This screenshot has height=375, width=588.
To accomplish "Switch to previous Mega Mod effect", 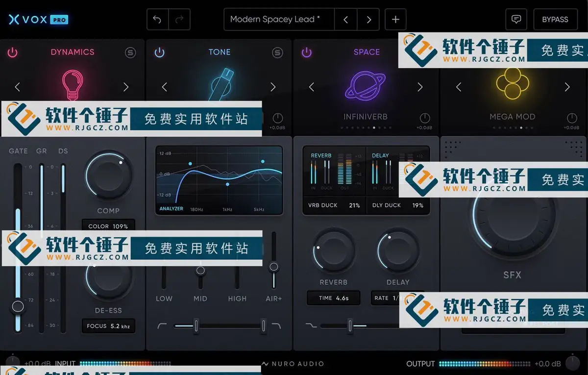I will click(459, 87).
